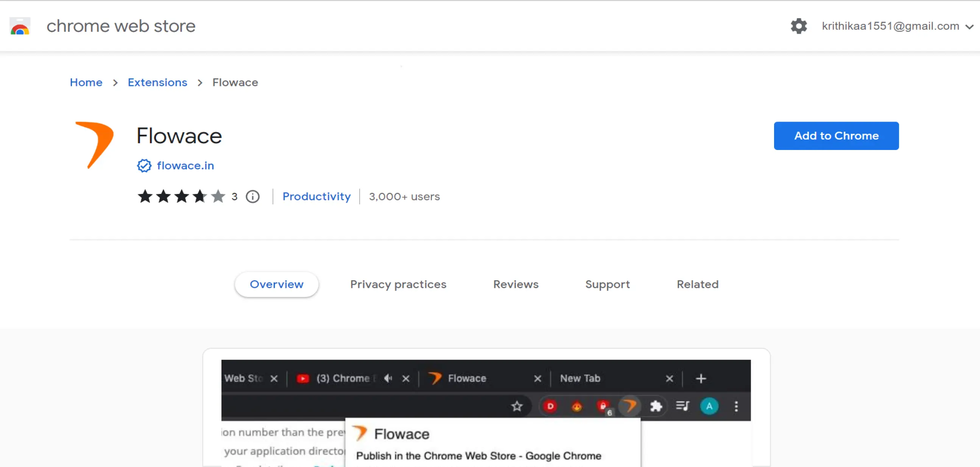Click the bookmark star icon in toolbar
Viewport: 980px width, 467px height.
pyautogui.click(x=516, y=407)
